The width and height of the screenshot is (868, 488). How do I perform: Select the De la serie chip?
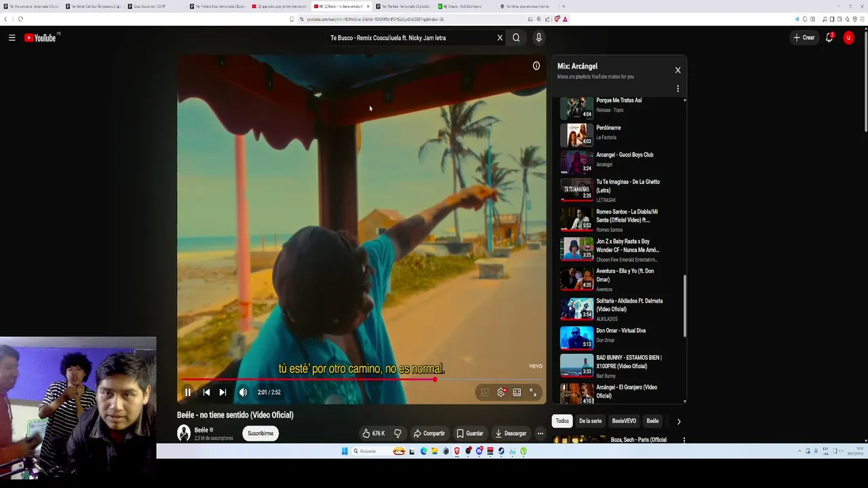point(590,421)
